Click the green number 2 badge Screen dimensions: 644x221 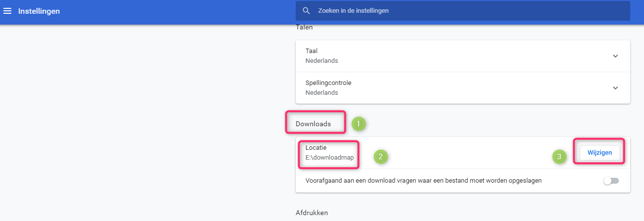(x=381, y=157)
